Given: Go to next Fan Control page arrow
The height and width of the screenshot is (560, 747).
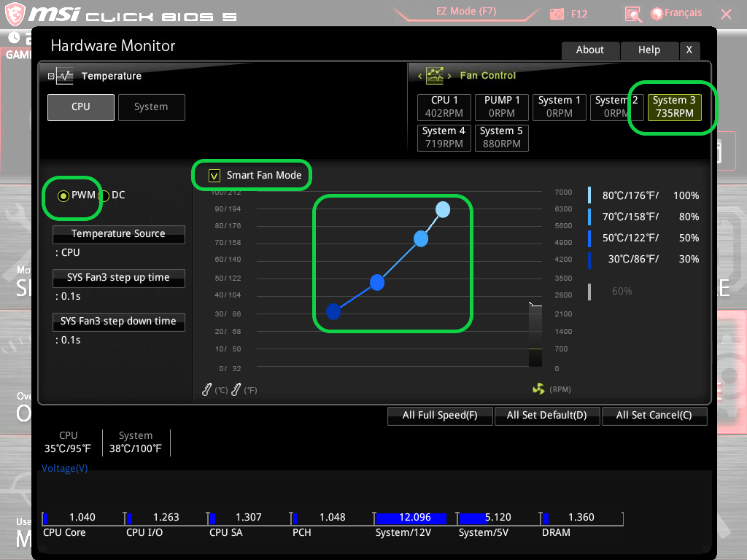Looking at the screenshot, I should tap(449, 76).
